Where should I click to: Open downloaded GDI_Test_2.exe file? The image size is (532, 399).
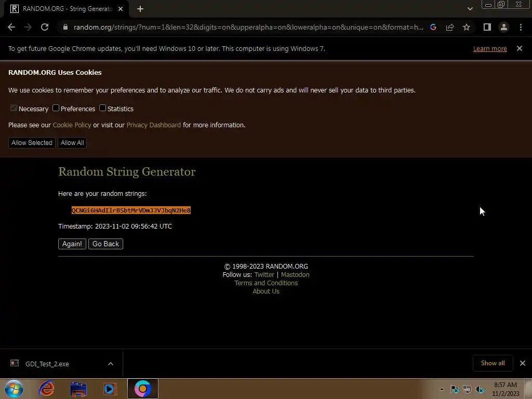pyautogui.click(x=47, y=364)
